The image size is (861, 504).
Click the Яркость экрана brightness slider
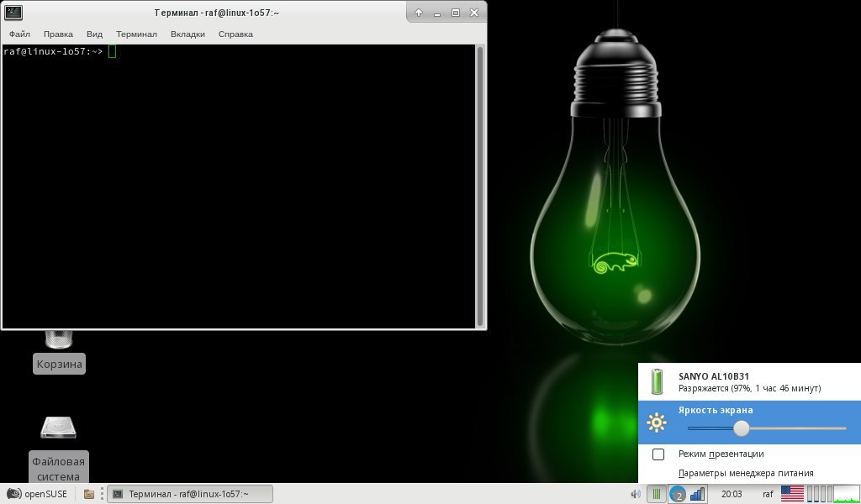click(x=767, y=428)
